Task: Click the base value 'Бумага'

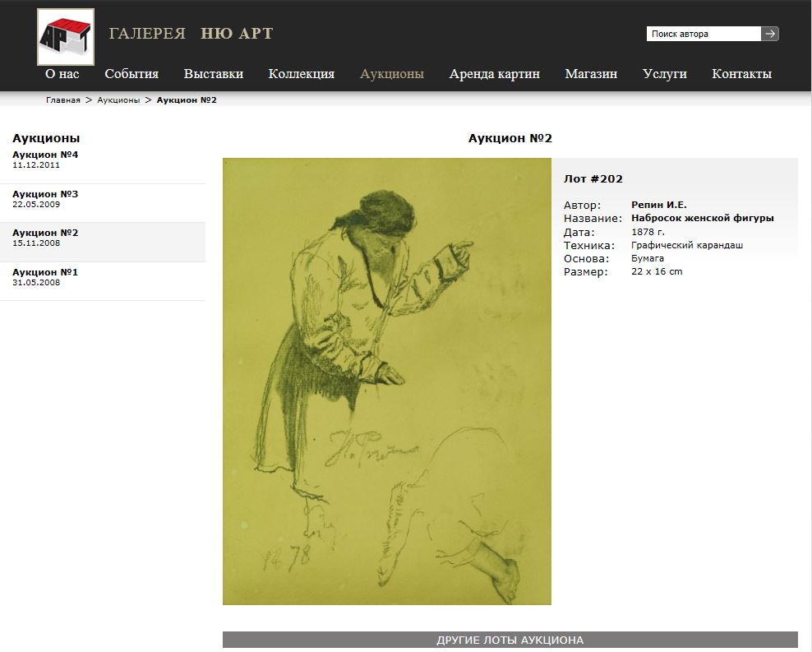Action: point(648,258)
